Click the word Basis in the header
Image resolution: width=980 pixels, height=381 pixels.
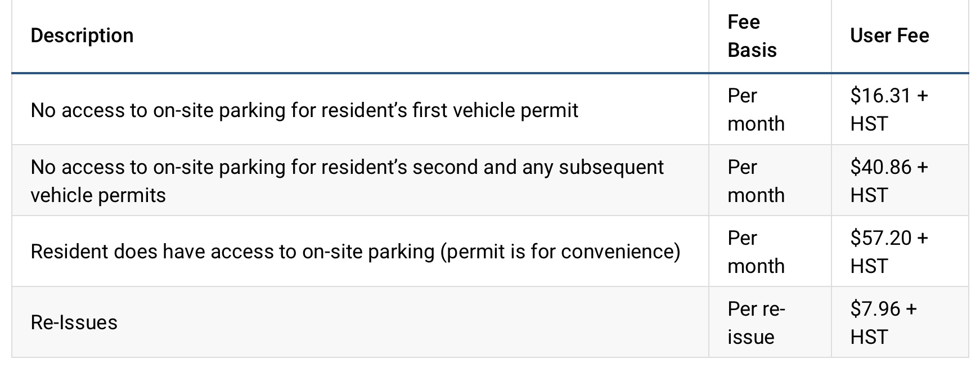[752, 50]
